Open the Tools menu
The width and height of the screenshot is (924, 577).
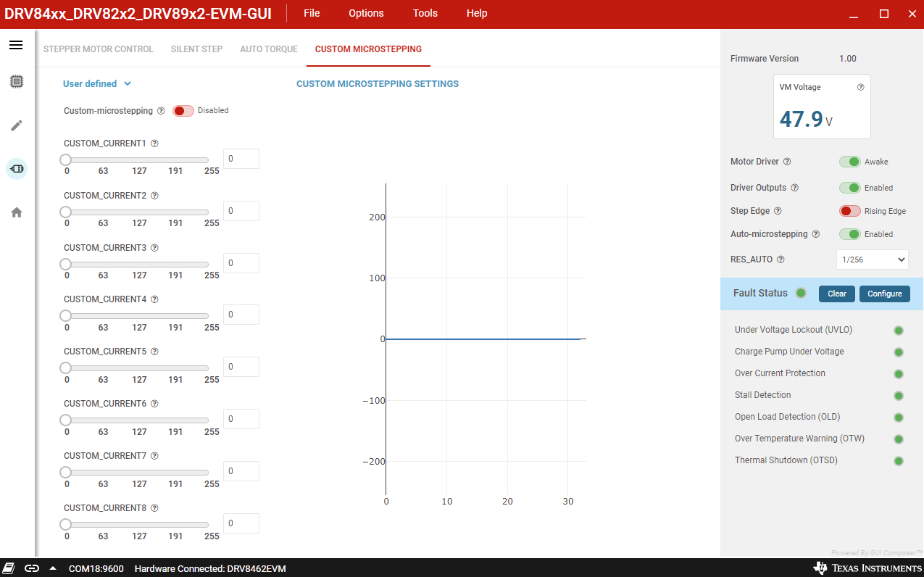425,13
